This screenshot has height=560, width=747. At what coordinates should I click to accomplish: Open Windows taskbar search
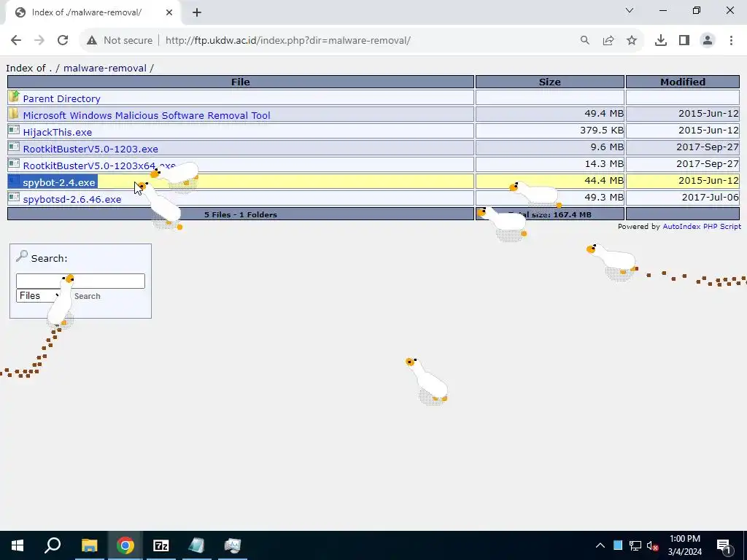click(x=53, y=545)
